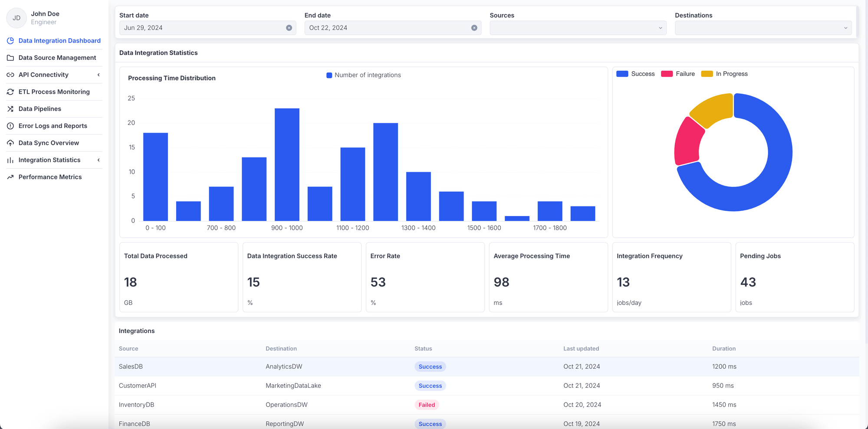
Task: Select Data Integration Dashboard in the sidebar
Action: (59, 40)
